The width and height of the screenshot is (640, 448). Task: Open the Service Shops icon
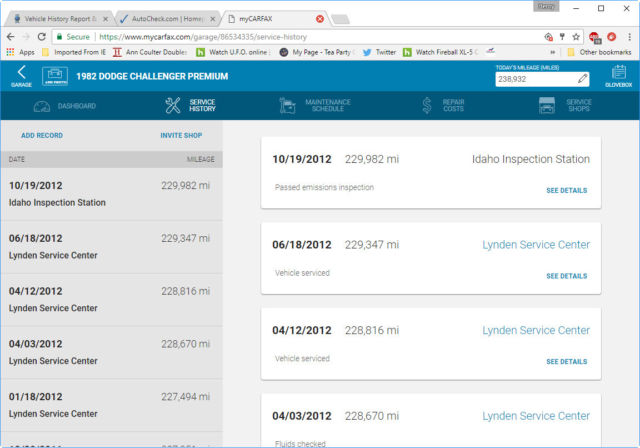[547, 106]
